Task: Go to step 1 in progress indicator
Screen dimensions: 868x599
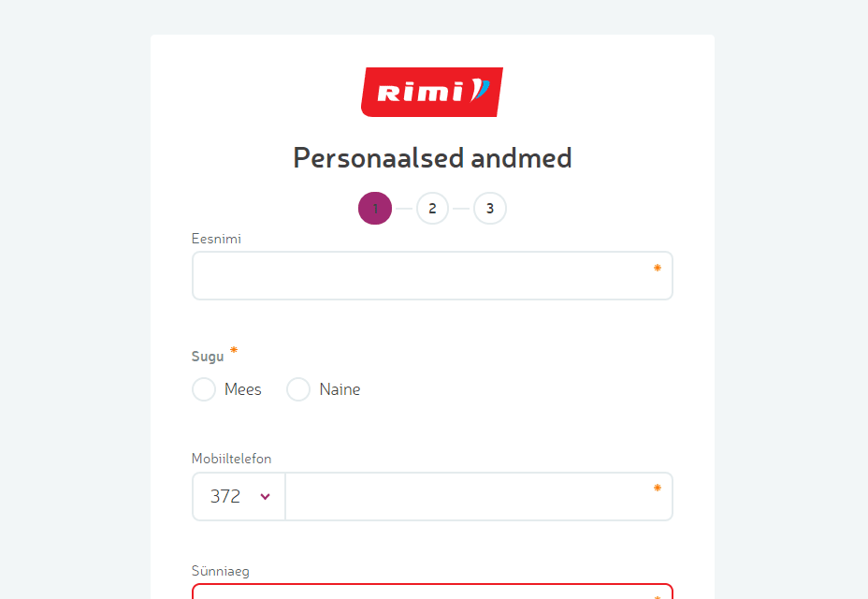Action: (x=375, y=208)
